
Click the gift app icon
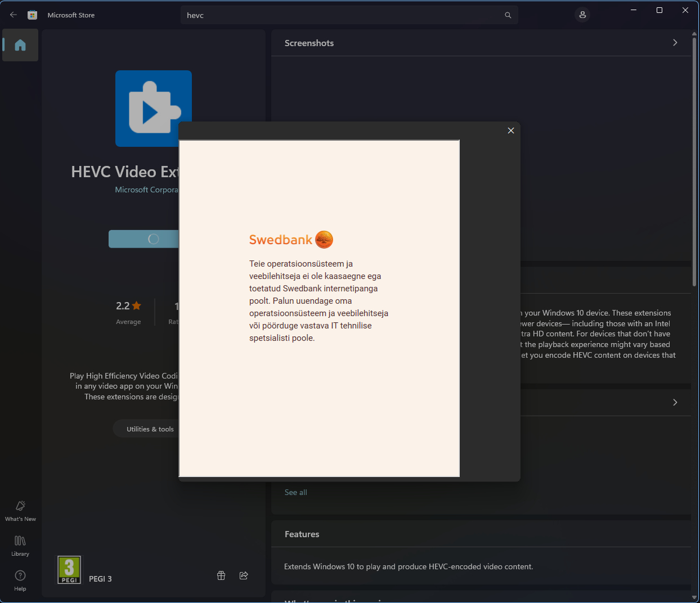coord(221,575)
